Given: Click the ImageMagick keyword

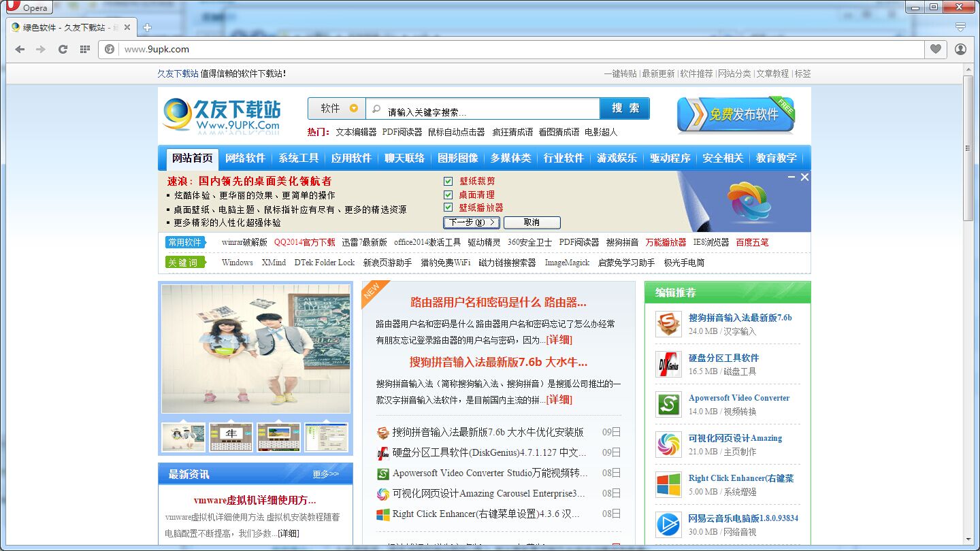Looking at the screenshot, I should point(567,263).
